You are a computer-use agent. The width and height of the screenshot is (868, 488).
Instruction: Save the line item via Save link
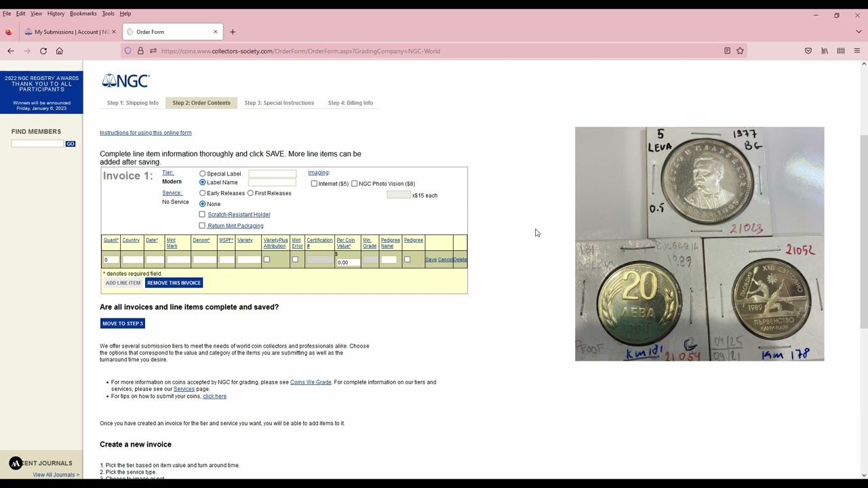point(431,260)
